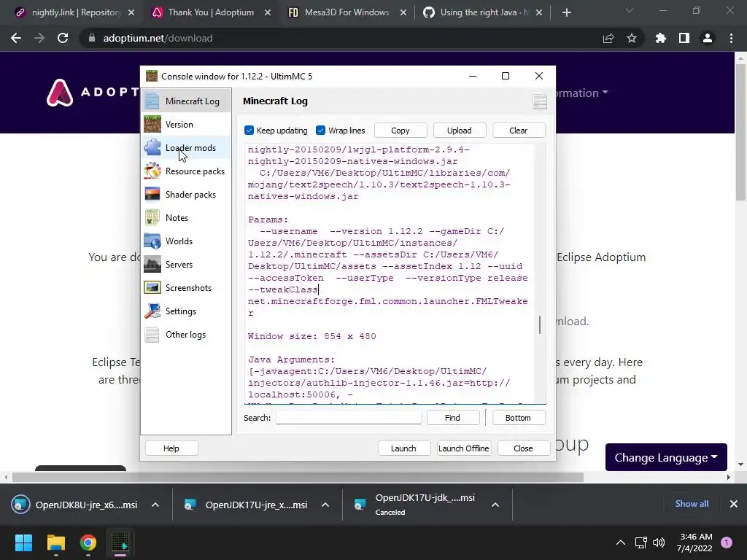Expand options for OpenJDK8U-jre download
The image size is (747, 560).
(155, 505)
